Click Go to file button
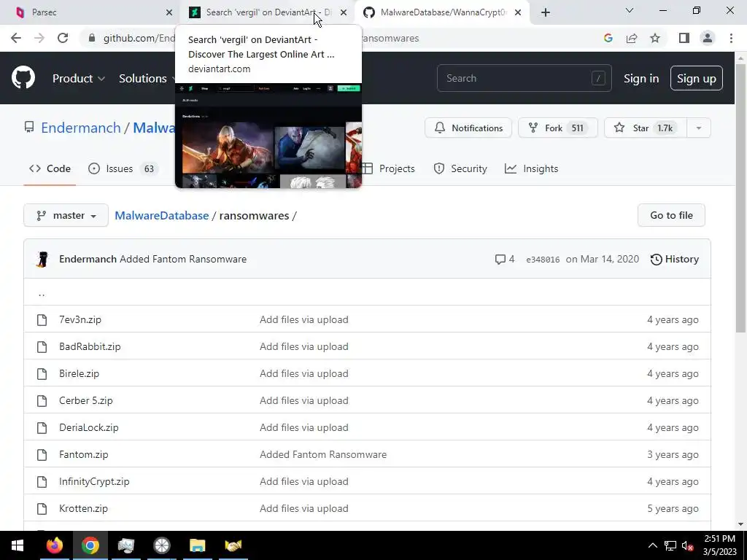747x560 pixels. pyautogui.click(x=671, y=215)
